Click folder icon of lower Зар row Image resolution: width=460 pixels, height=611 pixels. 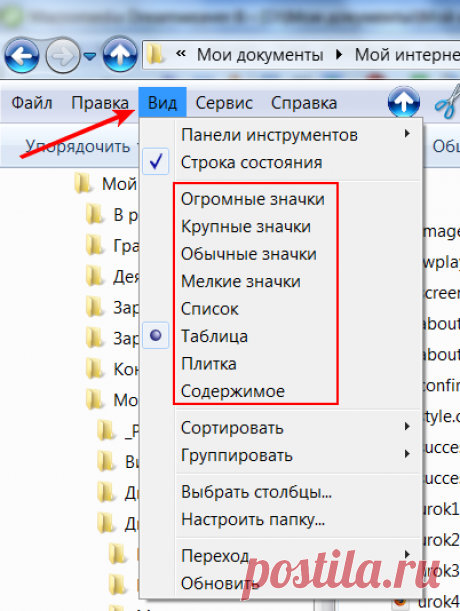point(95,338)
